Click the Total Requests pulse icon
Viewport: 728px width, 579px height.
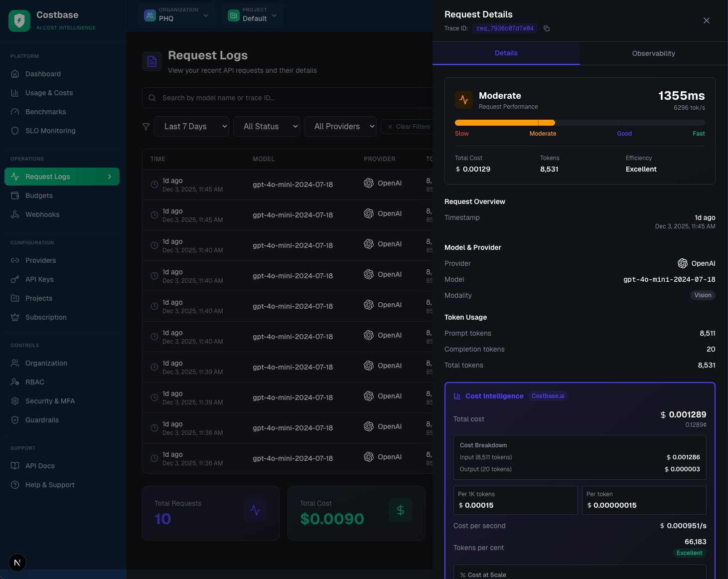255,510
